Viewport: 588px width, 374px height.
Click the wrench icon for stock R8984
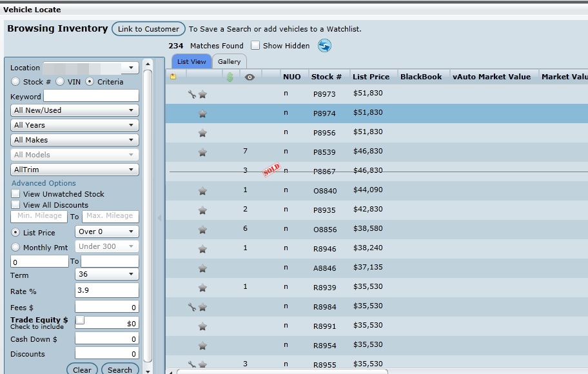[191, 307]
